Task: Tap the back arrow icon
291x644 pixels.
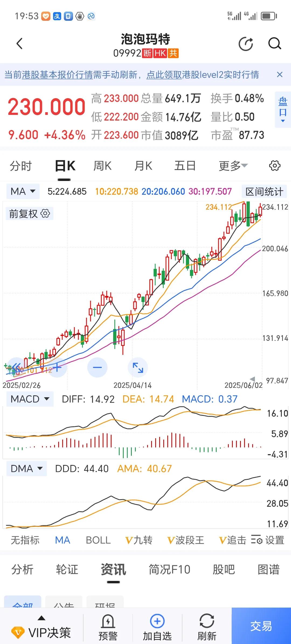Action: click(x=19, y=43)
